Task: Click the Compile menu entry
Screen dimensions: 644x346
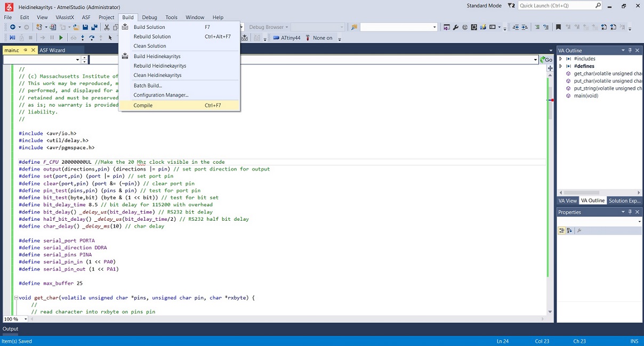Action: (x=179, y=105)
